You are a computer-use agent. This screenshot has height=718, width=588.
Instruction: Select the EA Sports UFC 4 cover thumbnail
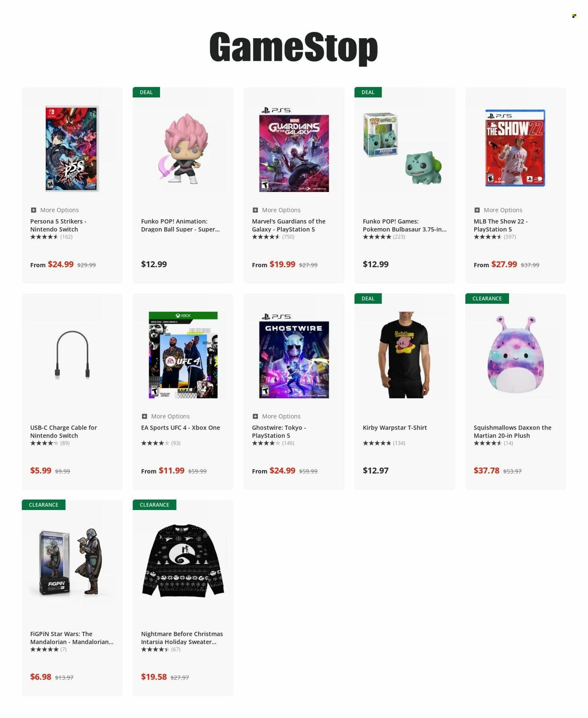183,355
